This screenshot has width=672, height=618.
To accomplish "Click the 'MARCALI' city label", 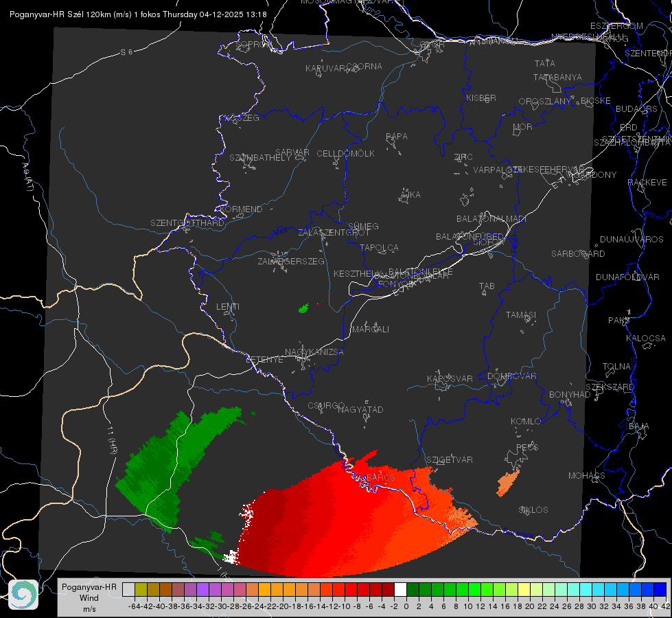I will 370,330.
